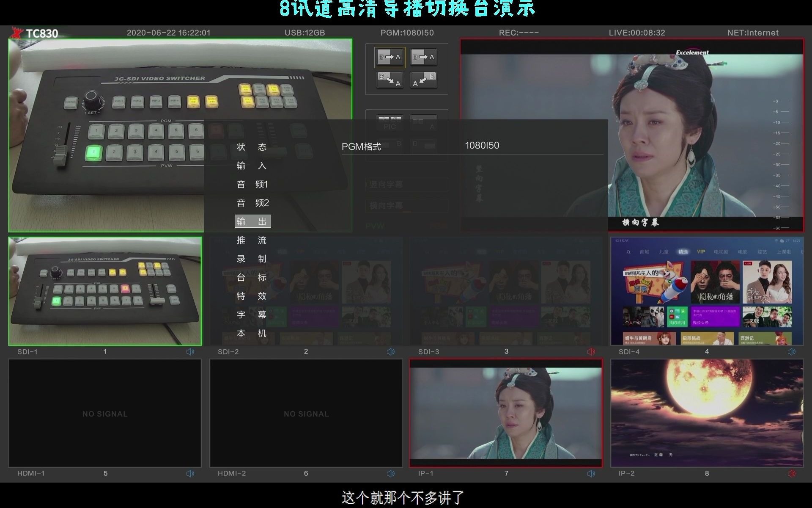
Task: Toggle the speaker icon for SDI-1
Action: pyautogui.click(x=190, y=352)
